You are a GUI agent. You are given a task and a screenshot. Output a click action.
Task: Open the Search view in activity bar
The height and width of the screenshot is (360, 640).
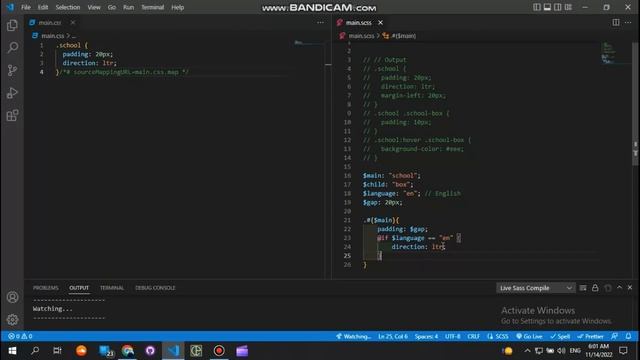tap(12, 48)
